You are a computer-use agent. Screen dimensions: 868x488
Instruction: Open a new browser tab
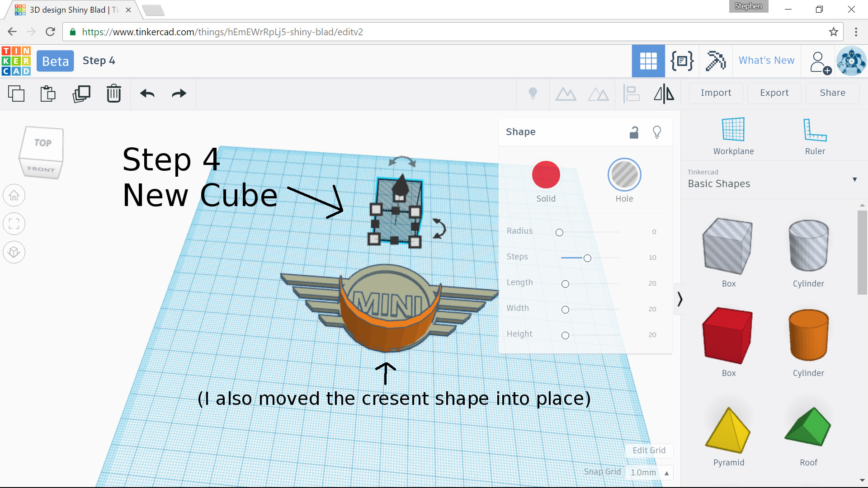pyautogui.click(x=153, y=10)
